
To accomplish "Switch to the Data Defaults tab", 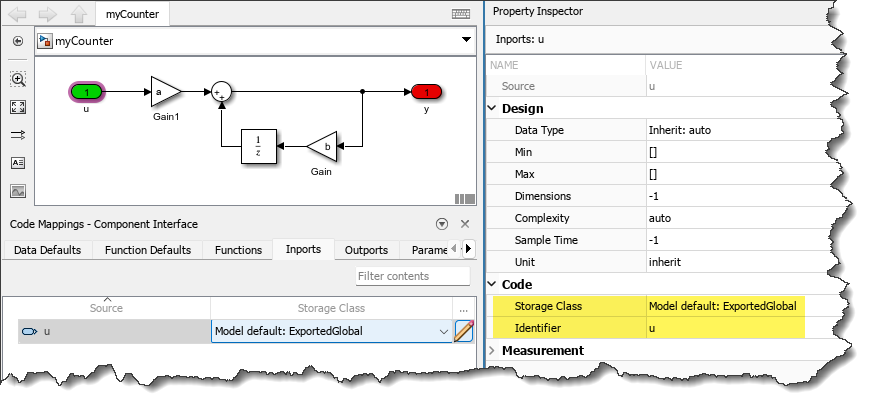I will (x=47, y=250).
